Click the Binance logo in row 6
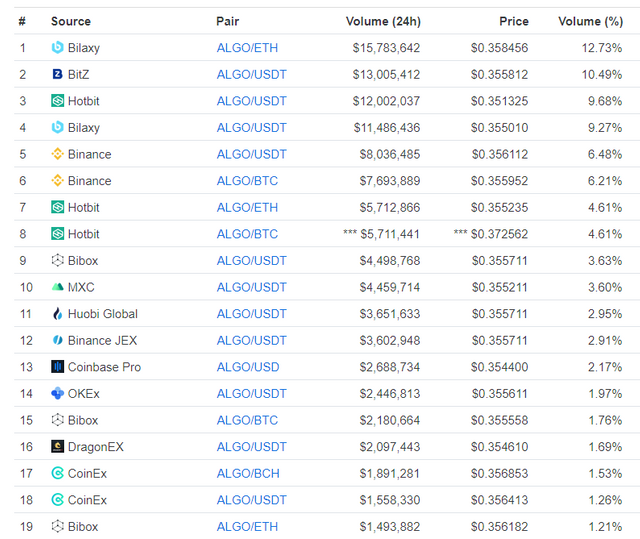Screen dimensions: 640x539 [x=58, y=181]
